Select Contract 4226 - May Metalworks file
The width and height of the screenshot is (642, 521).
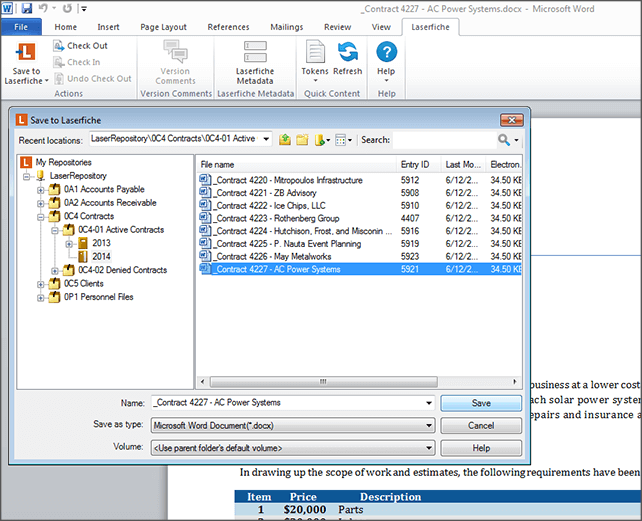[x=274, y=257]
